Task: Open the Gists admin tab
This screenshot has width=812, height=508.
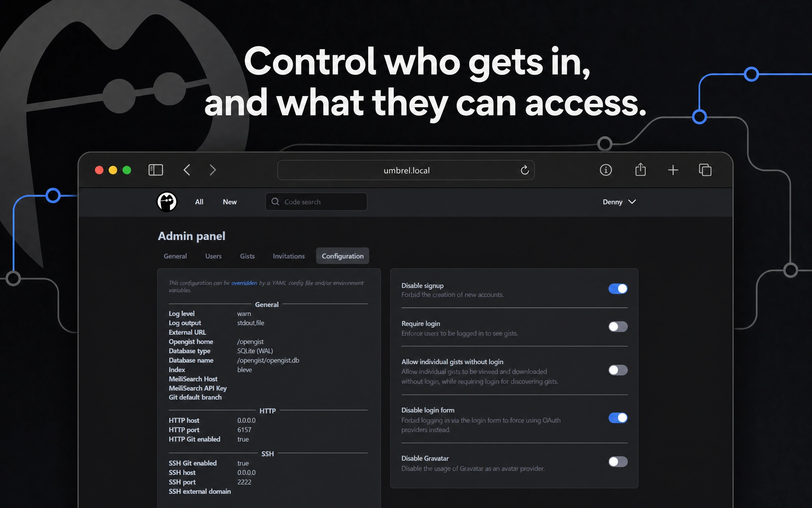Action: point(247,256)
